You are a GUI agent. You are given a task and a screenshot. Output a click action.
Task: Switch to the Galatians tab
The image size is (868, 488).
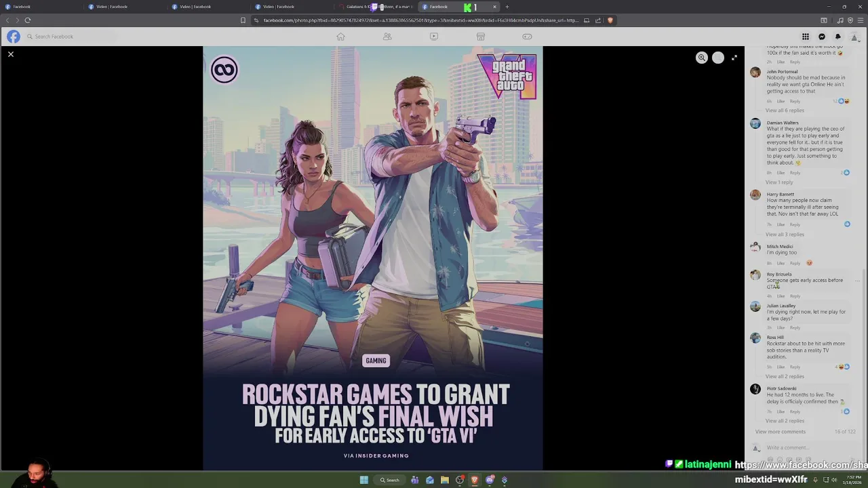375,7
